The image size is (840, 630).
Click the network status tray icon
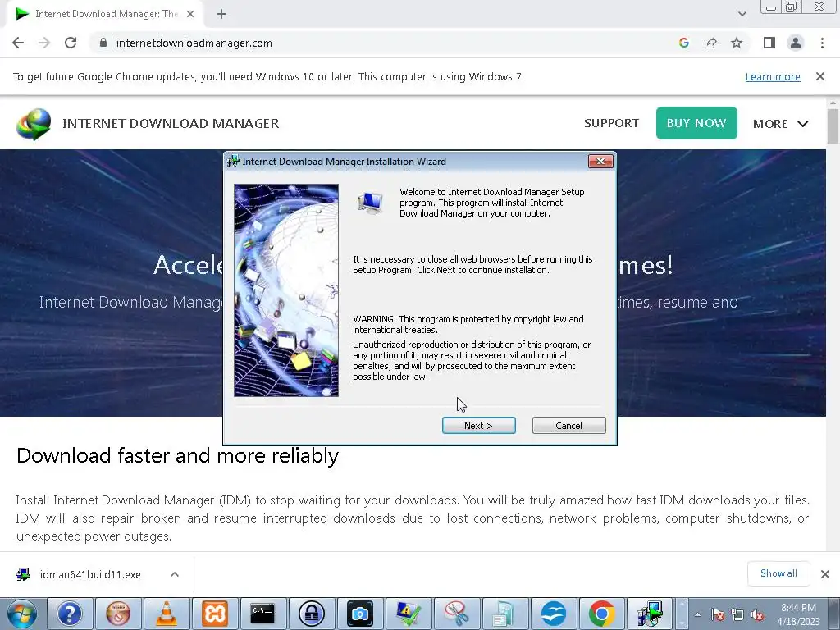pyautogui.click(x=737, y=614)
